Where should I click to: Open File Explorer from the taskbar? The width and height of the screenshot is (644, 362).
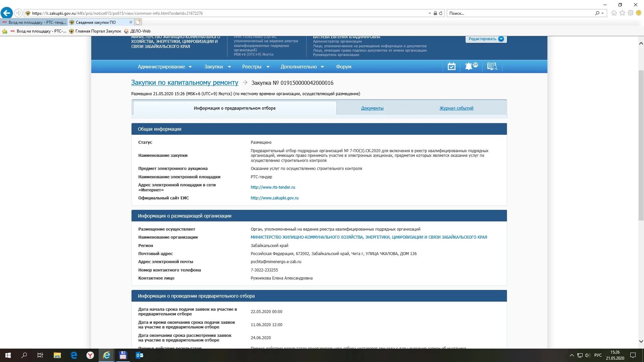pos(57,355)
